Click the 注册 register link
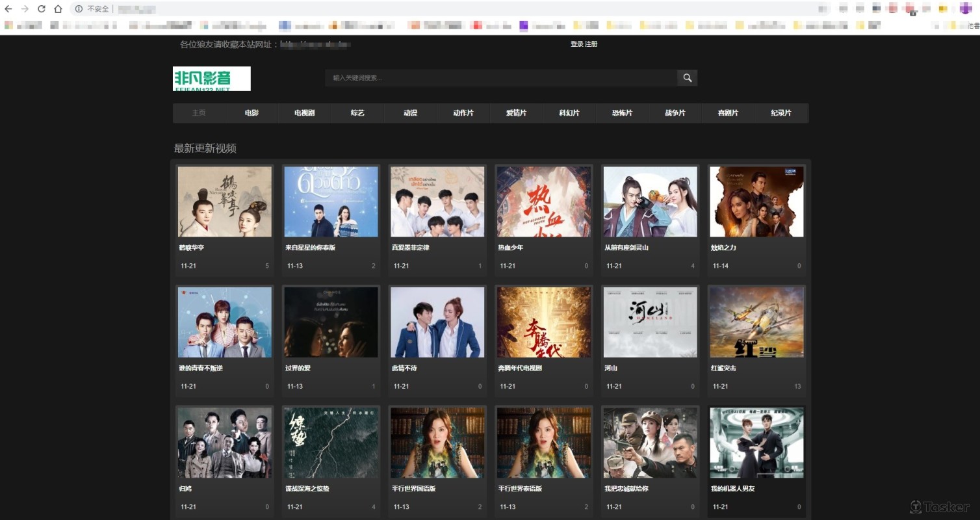Image resolution: width=980 pixels, height=520 pixels. coord(591,44)
